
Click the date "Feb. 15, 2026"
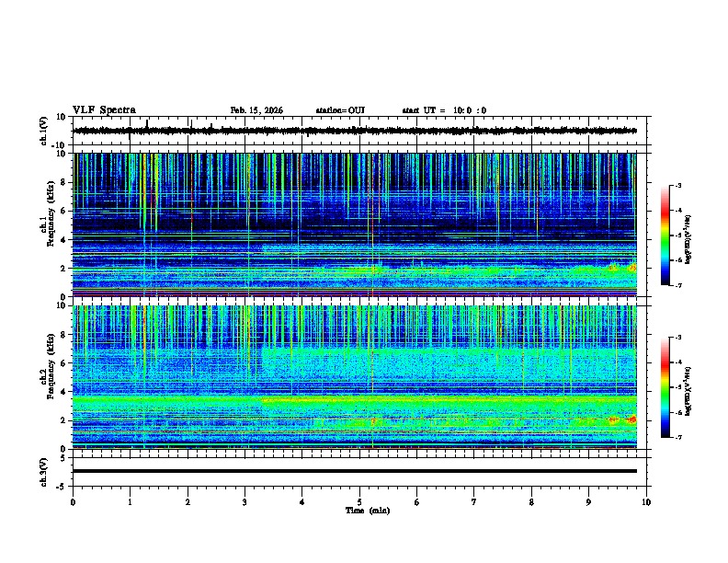(x=256, y=110)
